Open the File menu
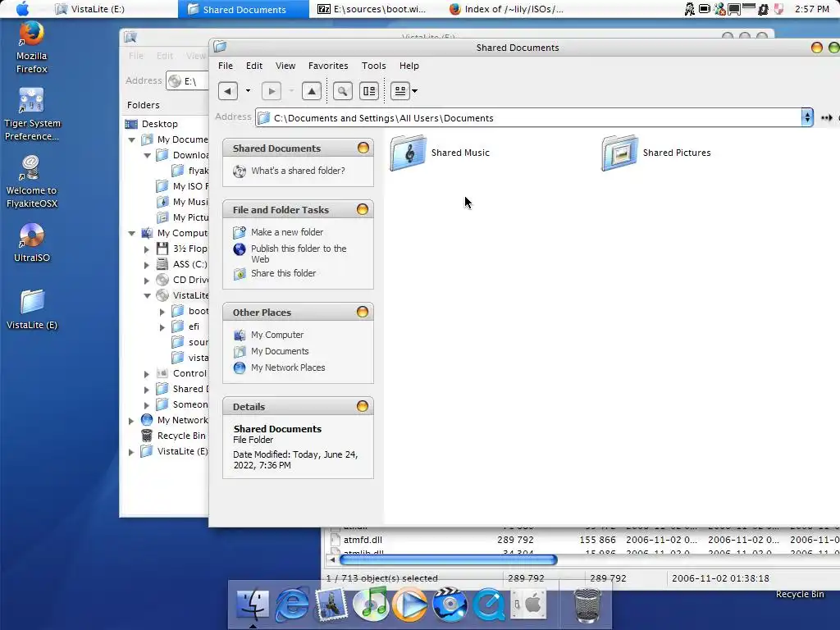Image resolution: width=840 pixels, height=630 pixels. [225, 66]
